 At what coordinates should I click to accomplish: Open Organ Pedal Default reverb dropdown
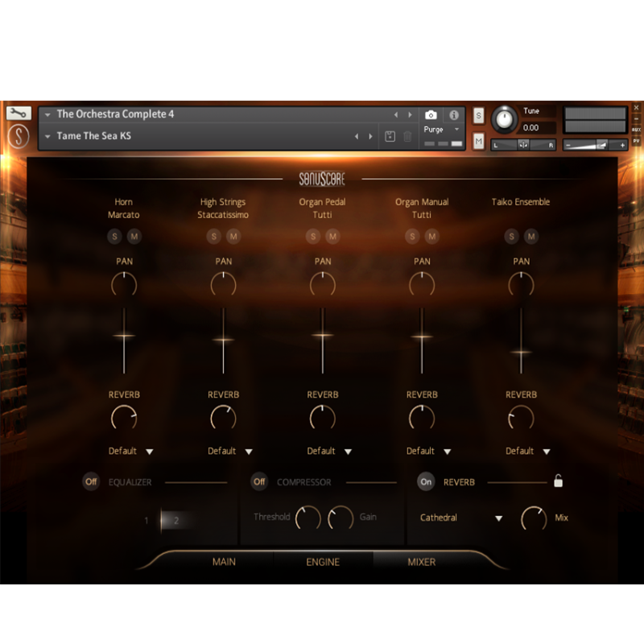(329, 451)
